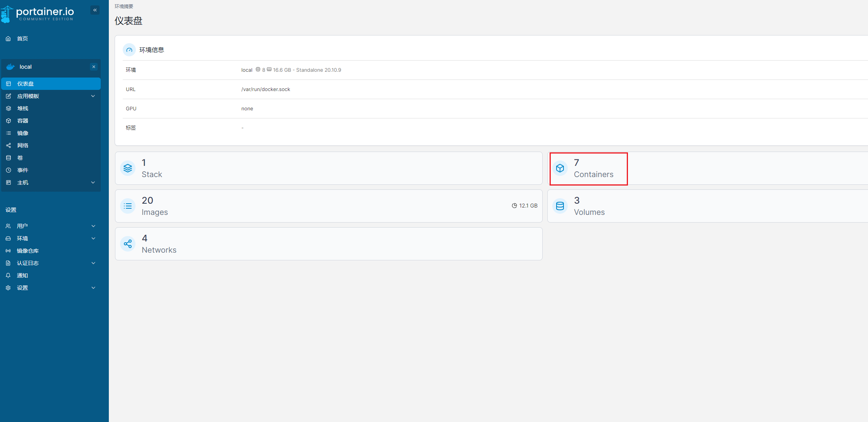The image size is (868, 422).
Task: Expand the 用户 settings chevron
Action: tap(93, 226)
